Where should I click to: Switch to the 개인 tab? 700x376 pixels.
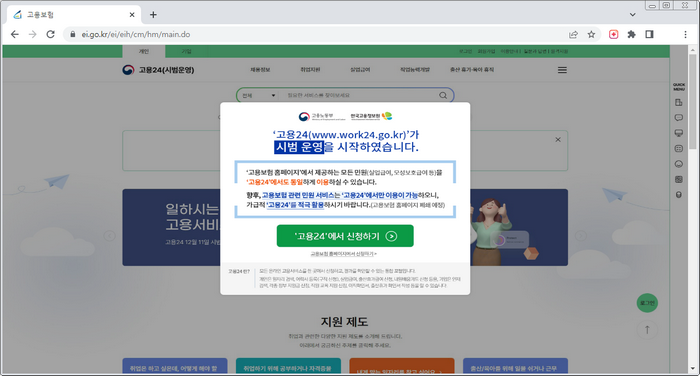coord(144,51)
